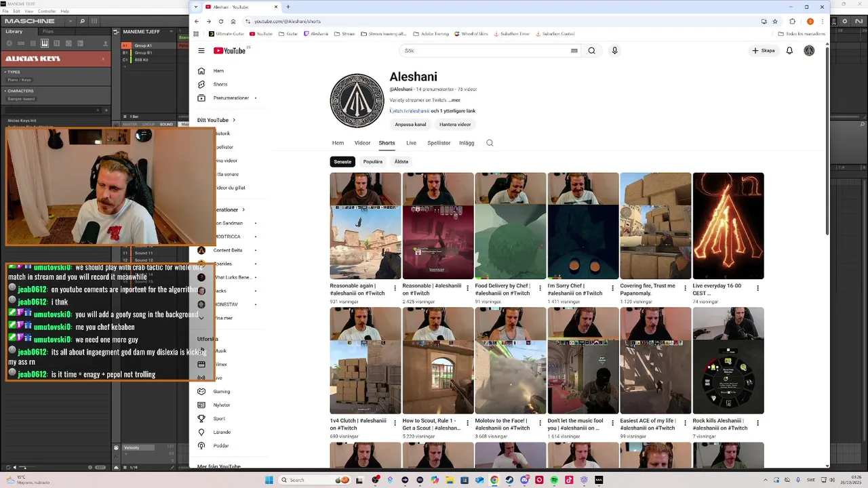Expand Visa mer chevron under subscriptions
Screen dimensions: 868x488
[x=201, y=318]
